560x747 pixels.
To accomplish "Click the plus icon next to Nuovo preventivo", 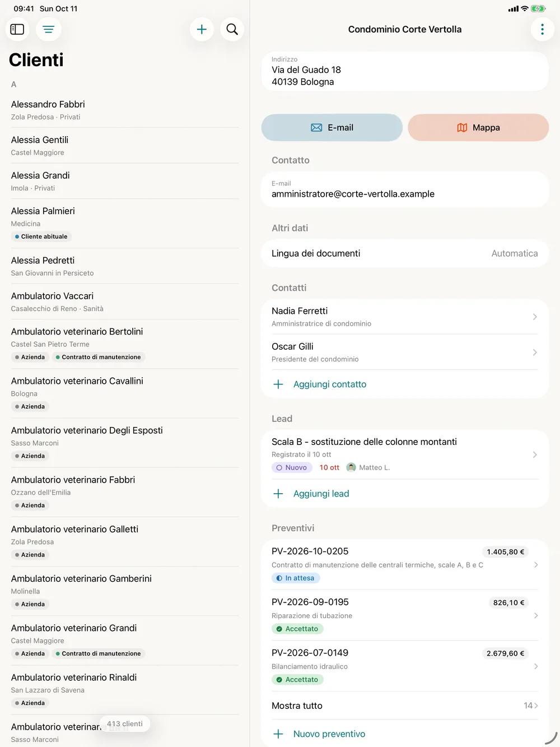I will pos(278,734).
